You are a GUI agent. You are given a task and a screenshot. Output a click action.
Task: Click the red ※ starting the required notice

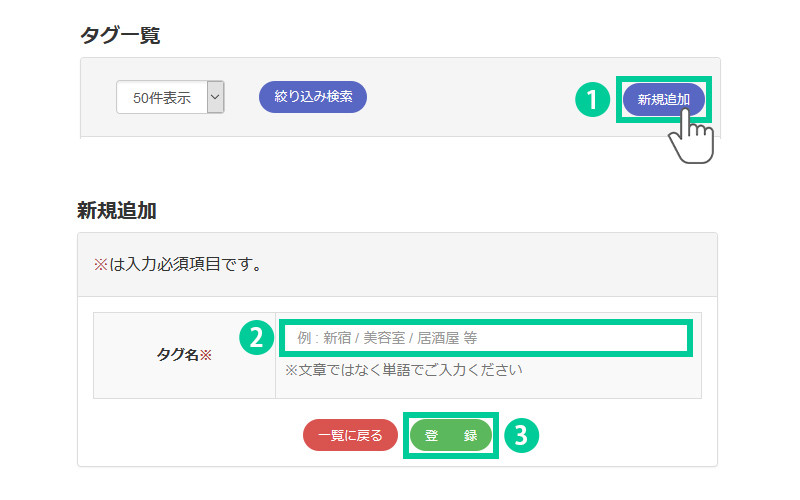tap(100, 265)
